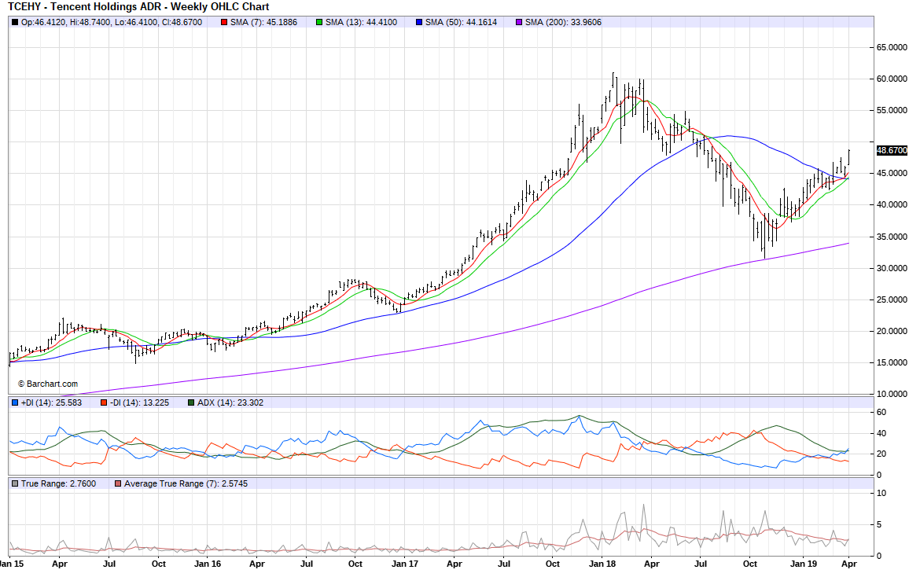Click the purple SMA (200) legend swatch

tap(519, 23)
